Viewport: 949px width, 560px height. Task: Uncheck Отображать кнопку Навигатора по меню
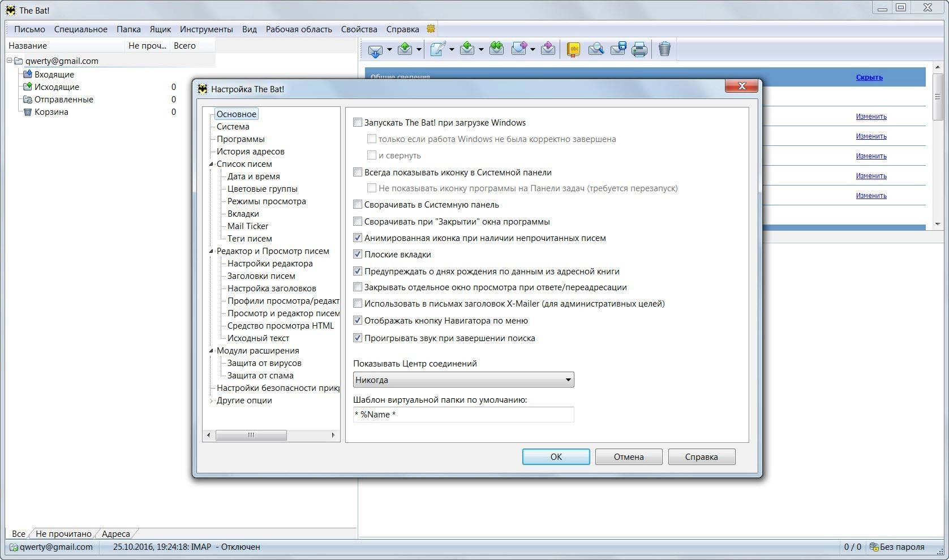(358, 320)
